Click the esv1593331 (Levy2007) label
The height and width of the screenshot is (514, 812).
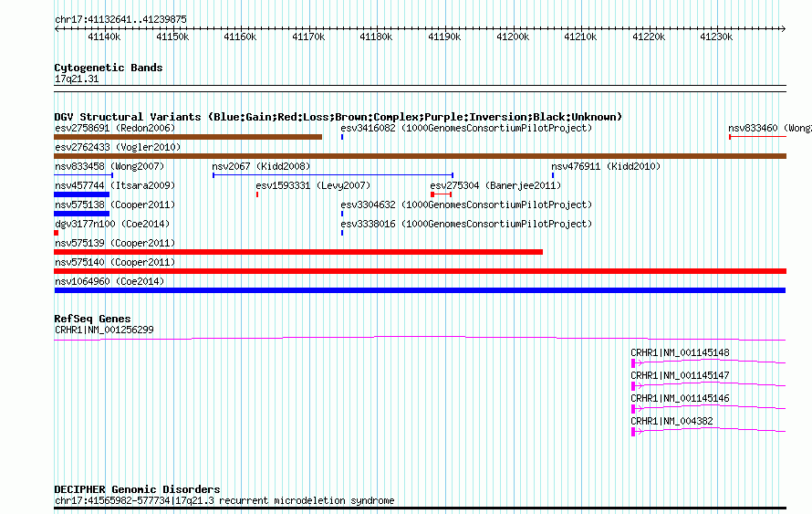click(313, 185)
